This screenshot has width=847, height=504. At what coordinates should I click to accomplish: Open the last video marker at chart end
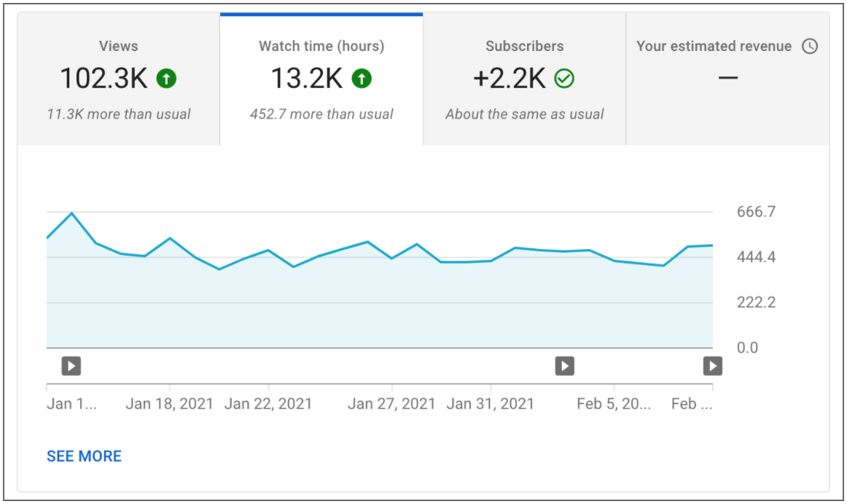[712, 366]
